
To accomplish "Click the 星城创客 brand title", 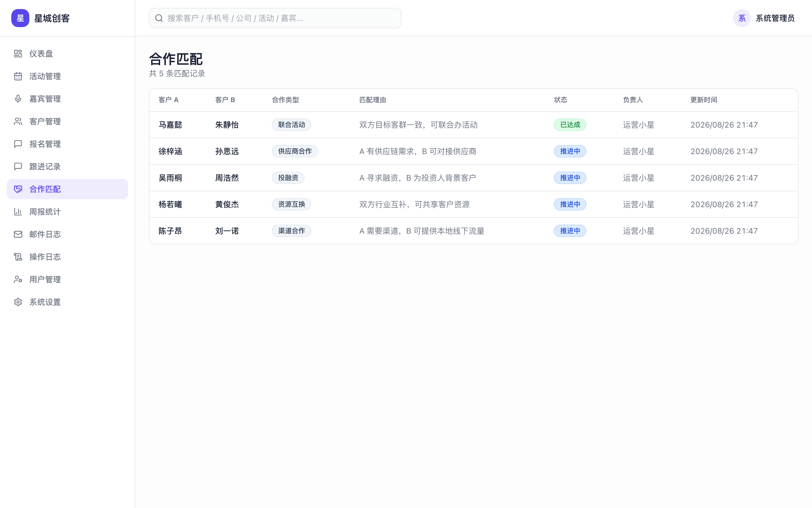I will [x=52, y=18].
